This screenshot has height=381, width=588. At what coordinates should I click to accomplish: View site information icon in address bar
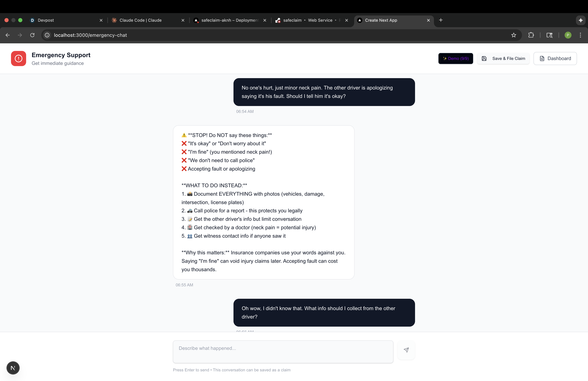pos(47,35)
